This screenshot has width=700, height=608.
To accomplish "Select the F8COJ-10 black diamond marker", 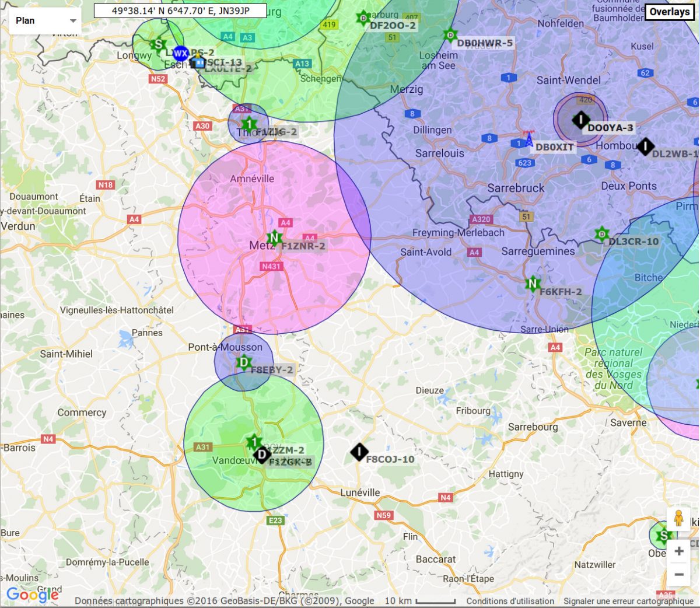I will tap(359, 452).
